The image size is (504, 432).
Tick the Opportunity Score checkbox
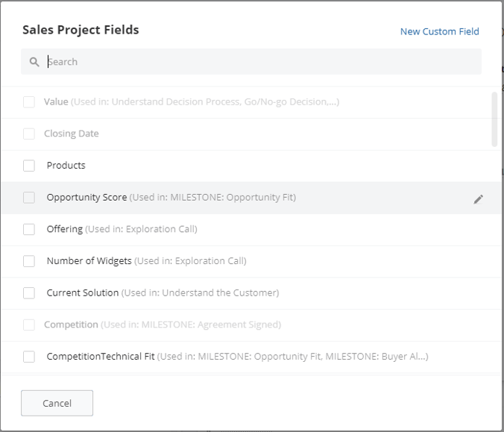(29, 198)
